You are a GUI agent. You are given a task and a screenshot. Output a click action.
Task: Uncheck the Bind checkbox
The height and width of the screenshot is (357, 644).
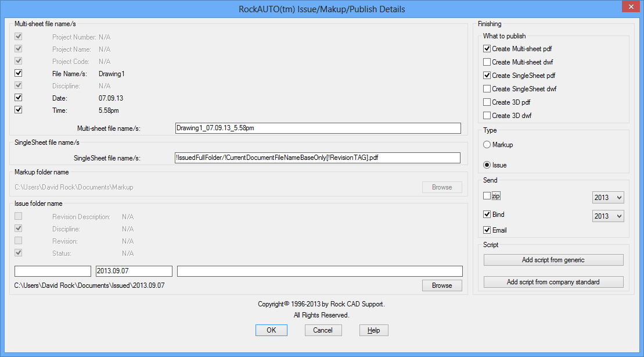[487, 215]
